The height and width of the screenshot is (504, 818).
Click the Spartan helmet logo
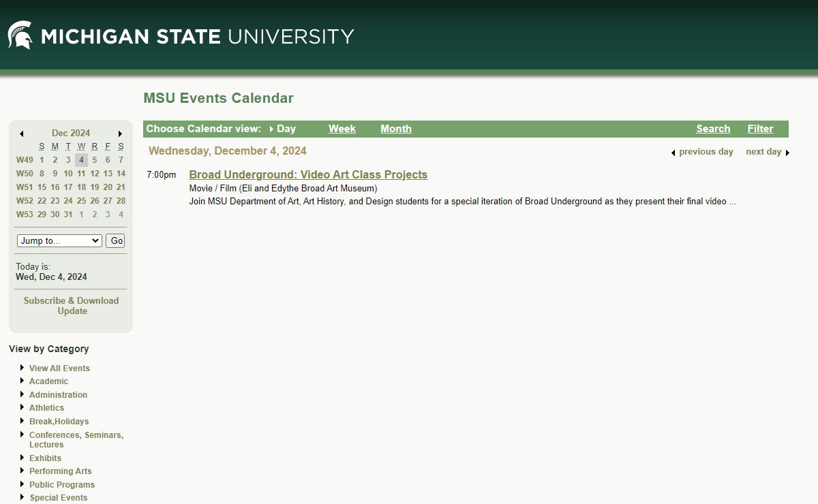point(20,35)
